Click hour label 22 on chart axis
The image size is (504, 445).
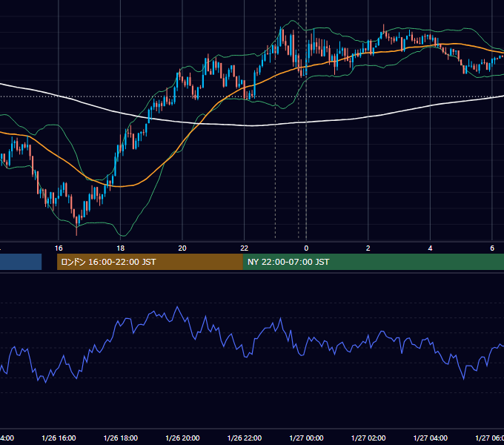click(x=245, y=248)
